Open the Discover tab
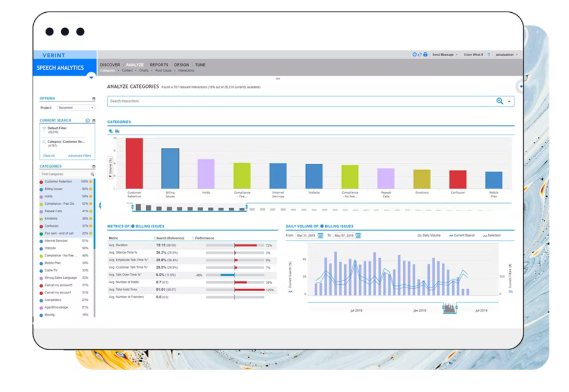Screen dimensions: 569x392 click(x=110, y=65)
